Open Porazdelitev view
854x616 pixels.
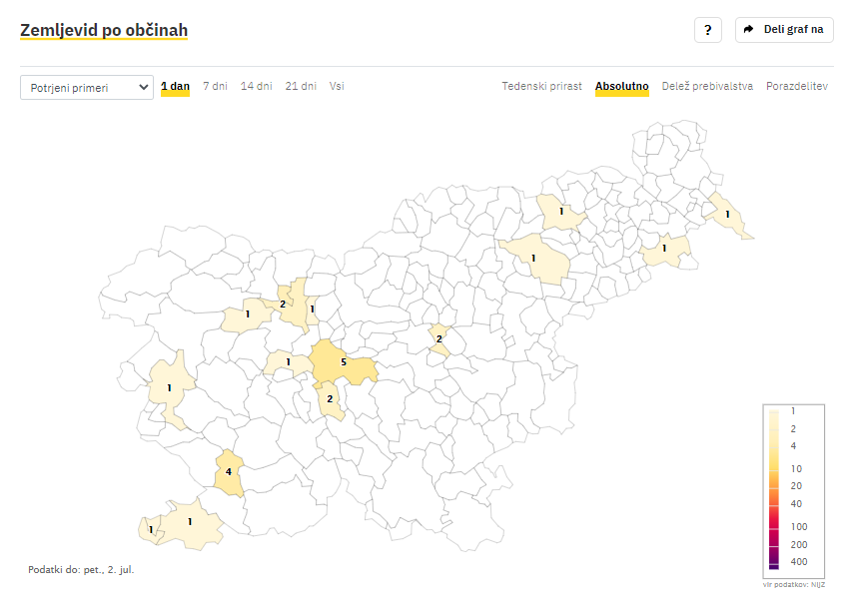click(796, 87)
